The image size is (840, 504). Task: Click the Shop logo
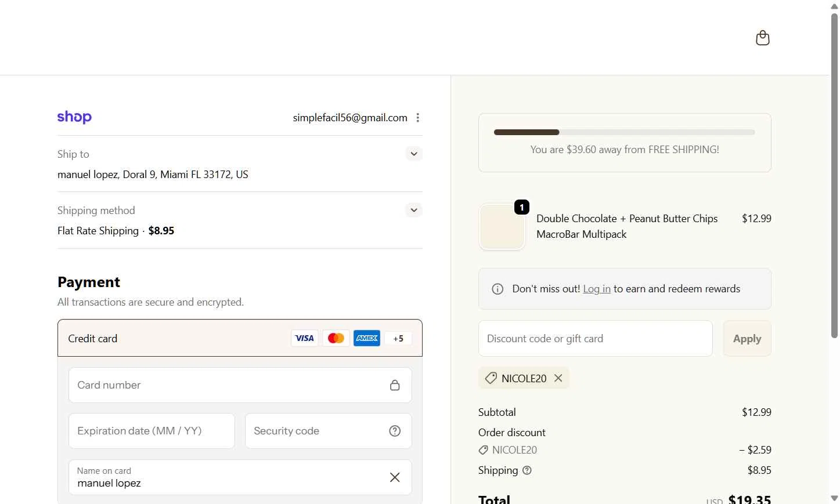click(x=74, y=117)
